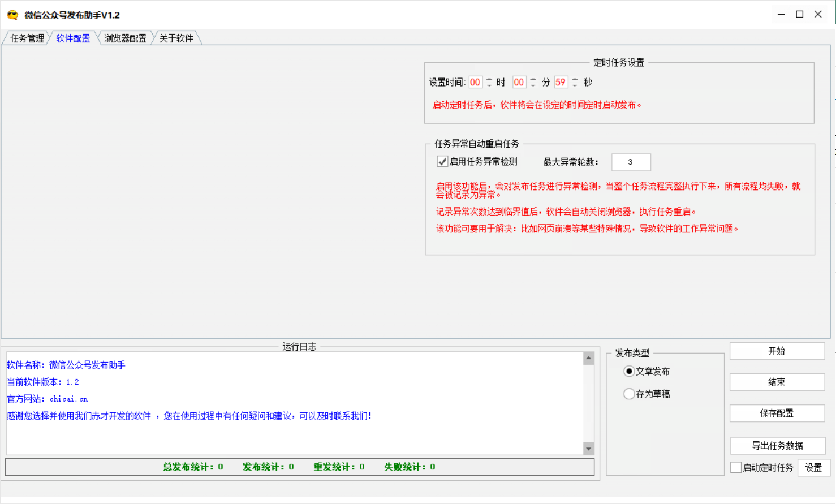Click the 重发统计: 0 status text
This screenshot has width=836, height=504.
pos(339,467)
